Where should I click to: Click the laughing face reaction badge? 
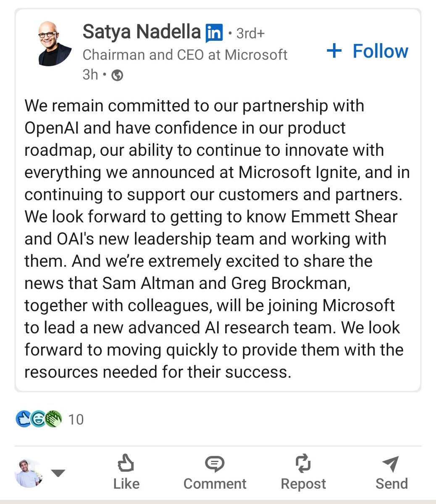point(38,419)
